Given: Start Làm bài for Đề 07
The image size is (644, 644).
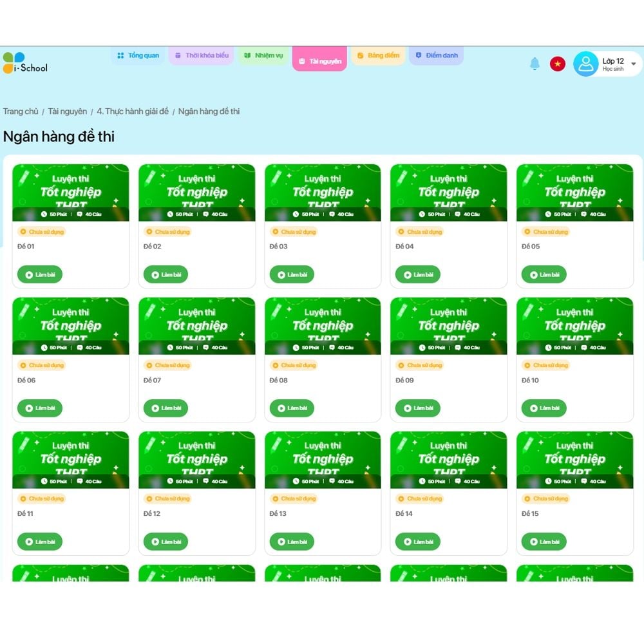Looking at the screenshot, I should (166, 408).
